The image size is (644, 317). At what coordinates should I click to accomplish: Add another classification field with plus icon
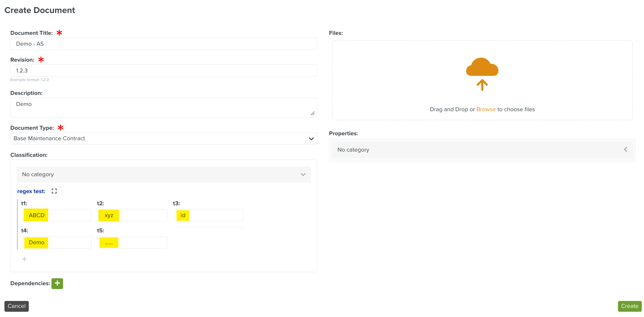(24, 259)
